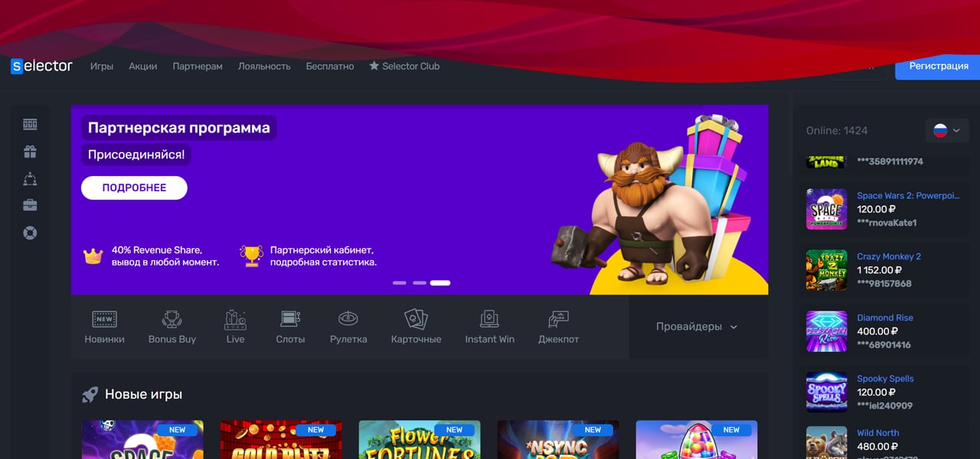The height and width of the screenshot is (459, 980).
Task: Select the Карточные playing cards icon
Action: 416,320
